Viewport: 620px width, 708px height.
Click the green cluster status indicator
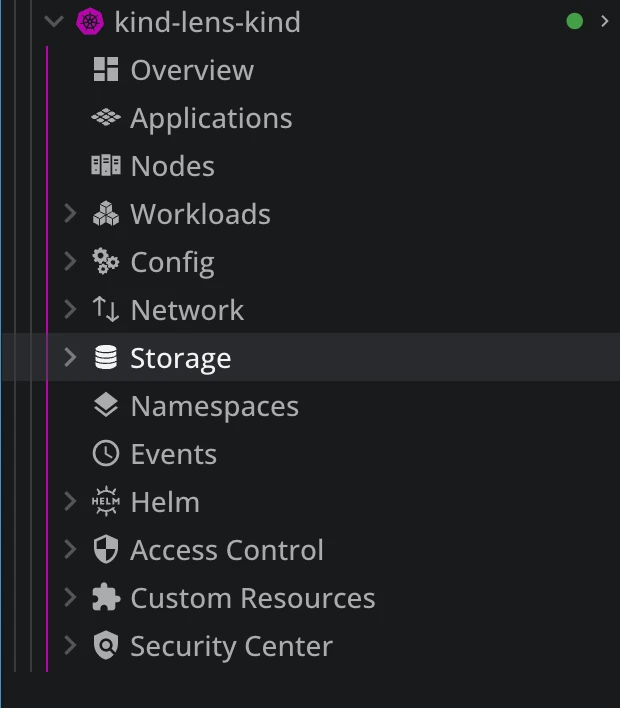(574, 21)
